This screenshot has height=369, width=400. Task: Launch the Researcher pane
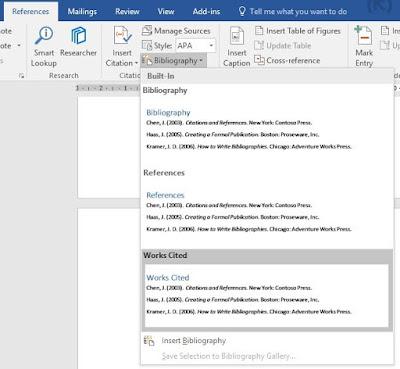tap(78, 42)
